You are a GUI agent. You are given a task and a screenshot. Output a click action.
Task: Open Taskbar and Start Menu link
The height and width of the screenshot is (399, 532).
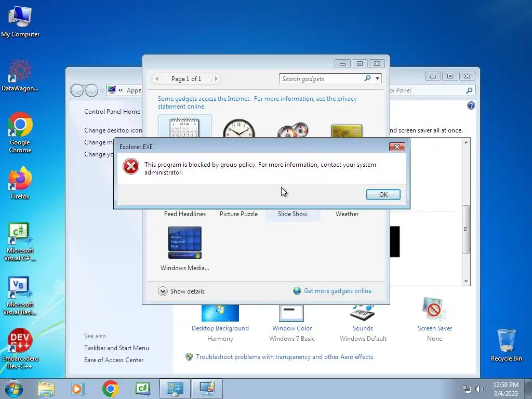click(116, 348)
